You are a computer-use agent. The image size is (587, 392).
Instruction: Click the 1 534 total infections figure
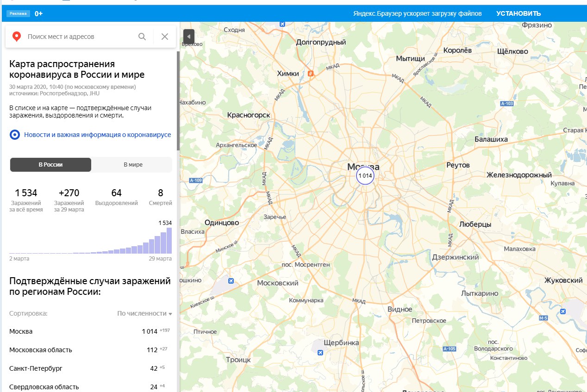coord(26,193)
